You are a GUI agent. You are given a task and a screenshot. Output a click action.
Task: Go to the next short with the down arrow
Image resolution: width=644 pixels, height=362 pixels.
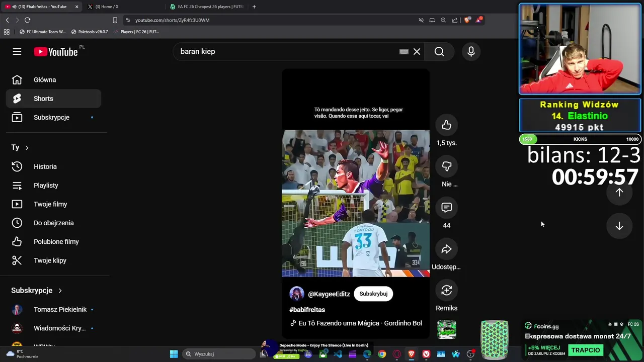click(x=619, y=226)
